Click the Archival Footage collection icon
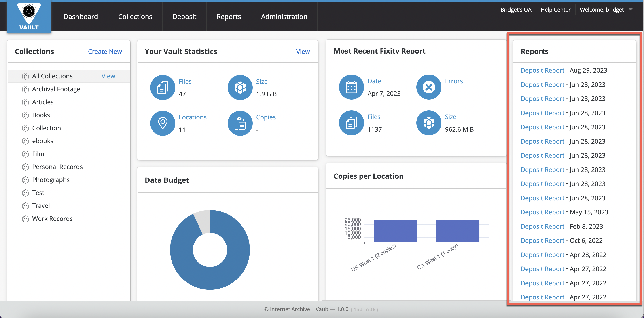644x318 pixels. (25, 89)
